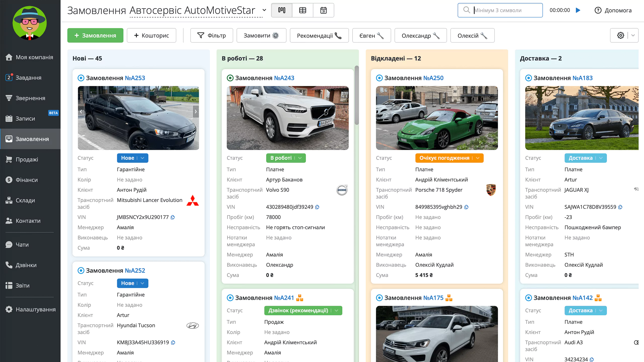This screenshot has width=644, height=362.
Task: Copy VIN KM8J33A45HU336919
Action: tap(173, 342)
